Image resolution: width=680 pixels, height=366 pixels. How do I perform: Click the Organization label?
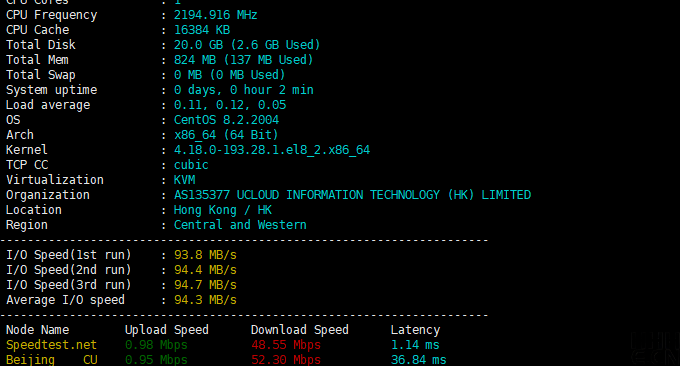pos(48,195)
